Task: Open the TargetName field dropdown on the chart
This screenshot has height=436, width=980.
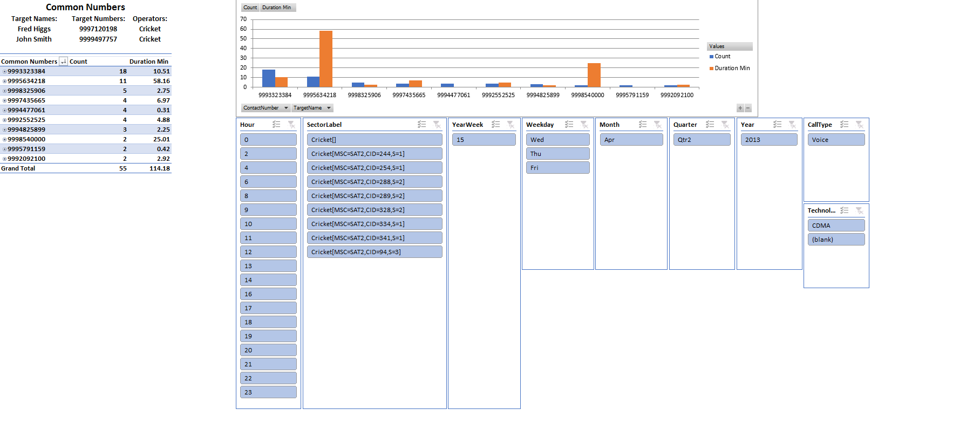Action: [329, 108]
